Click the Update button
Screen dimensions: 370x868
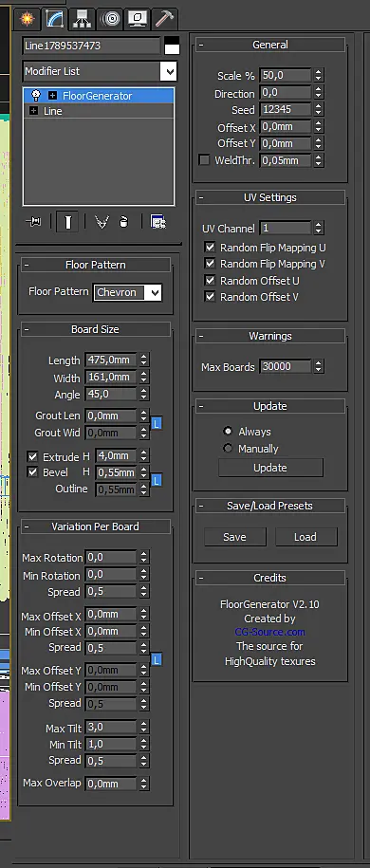coord(270,468)
